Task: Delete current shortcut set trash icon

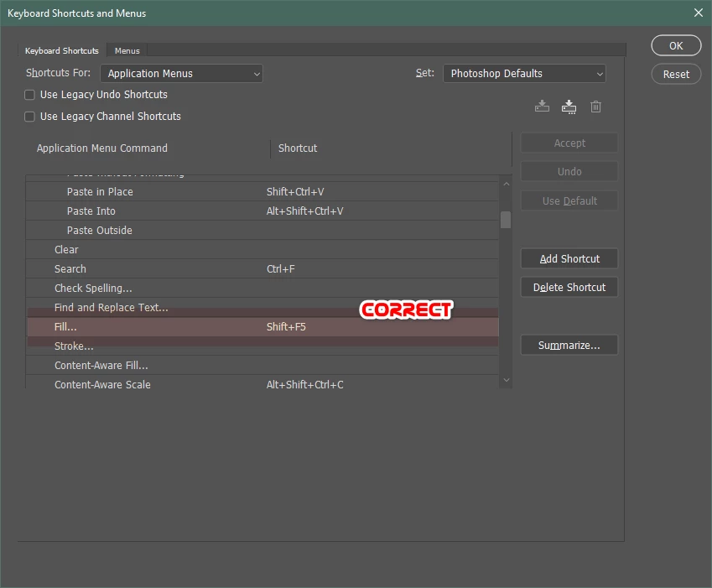Action: coord(595,107)
